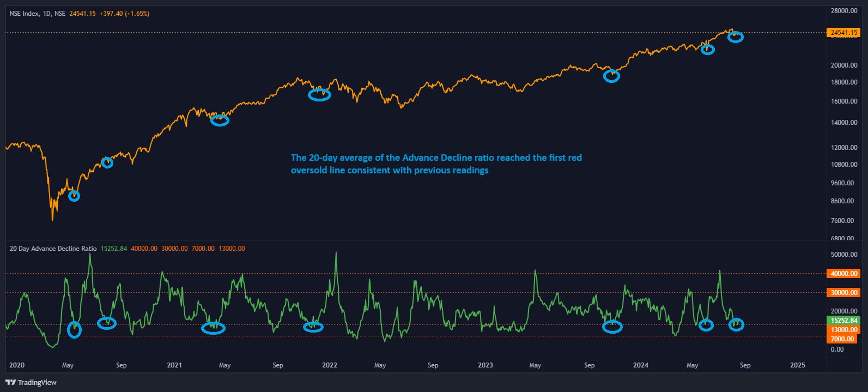Click the TradingView logo
Image resolution: width=868 pixels, height=392 pixels.
(x=31, y=382)
